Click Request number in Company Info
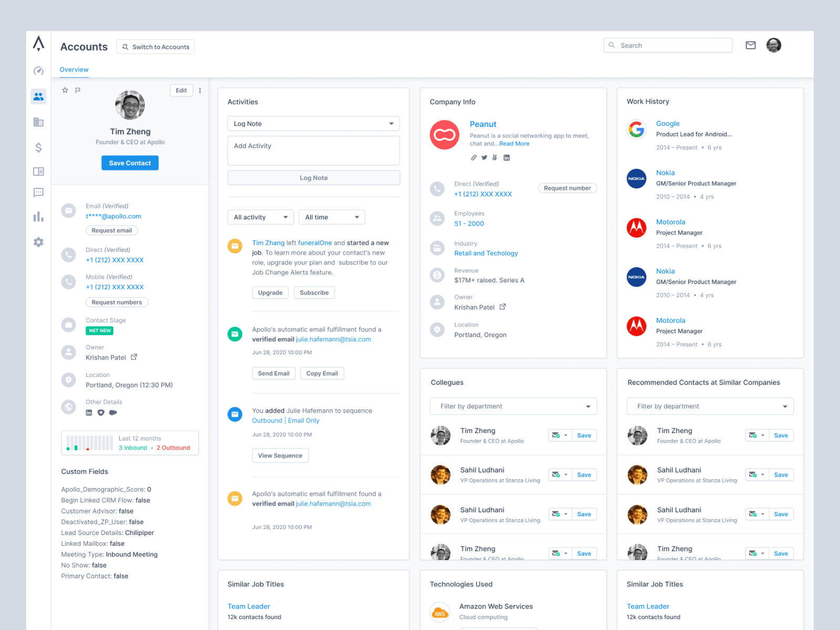The image size is (840, 630). coord(568,188)
